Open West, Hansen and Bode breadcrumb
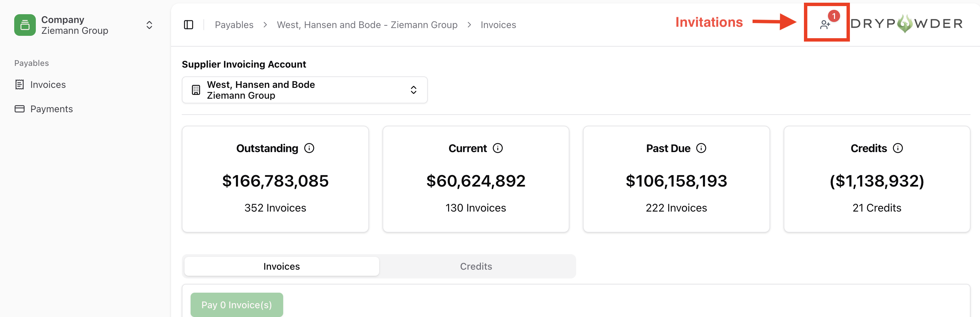The width and height of the screenshot is (980, 317). tap(367, 25)
